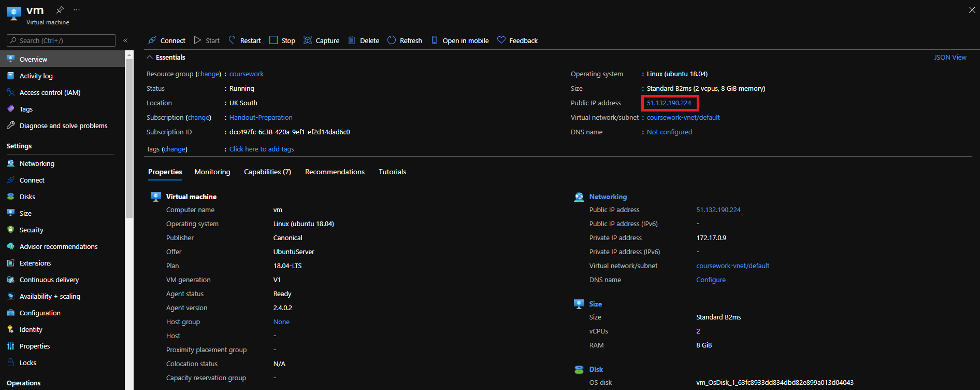980x390 pixels.
Task: Open Identity settings
Action: (x=62, y=329)
